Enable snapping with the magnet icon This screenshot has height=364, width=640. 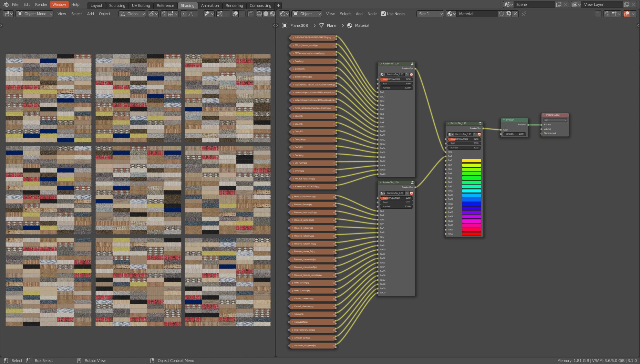pyautogui.click(x=164, y=14)
